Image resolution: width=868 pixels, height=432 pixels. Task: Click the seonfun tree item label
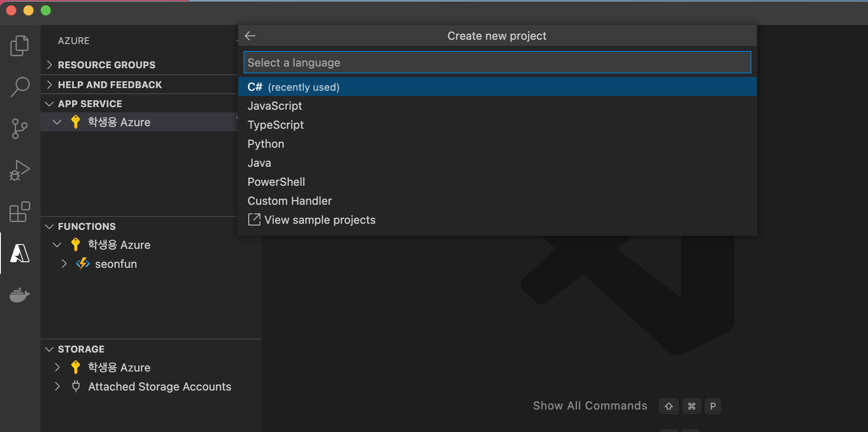point(116,264)
